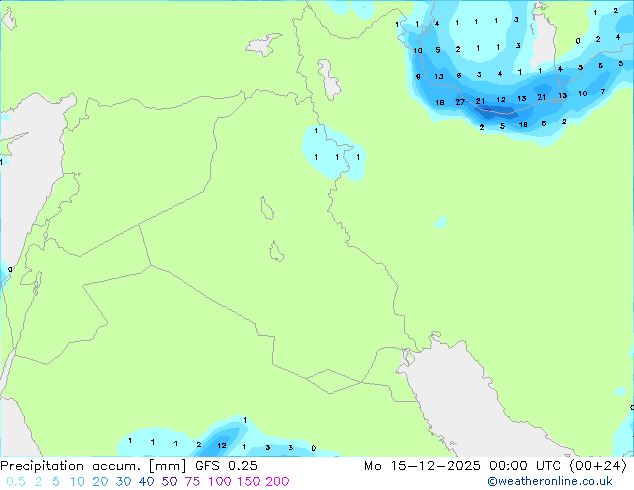Click the 30 legend value
The width and height of the screenshot is (634, 490).
click(x=123, y=482)
